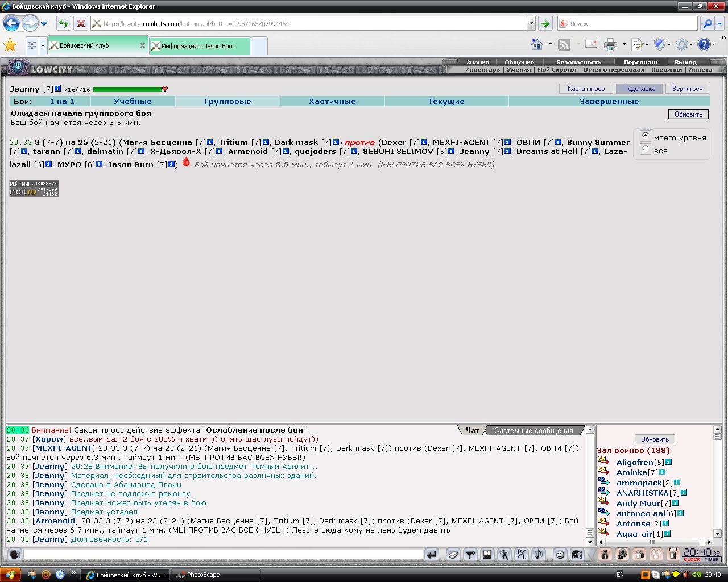Open the search provider dropdown arrow

pos(719,24)
